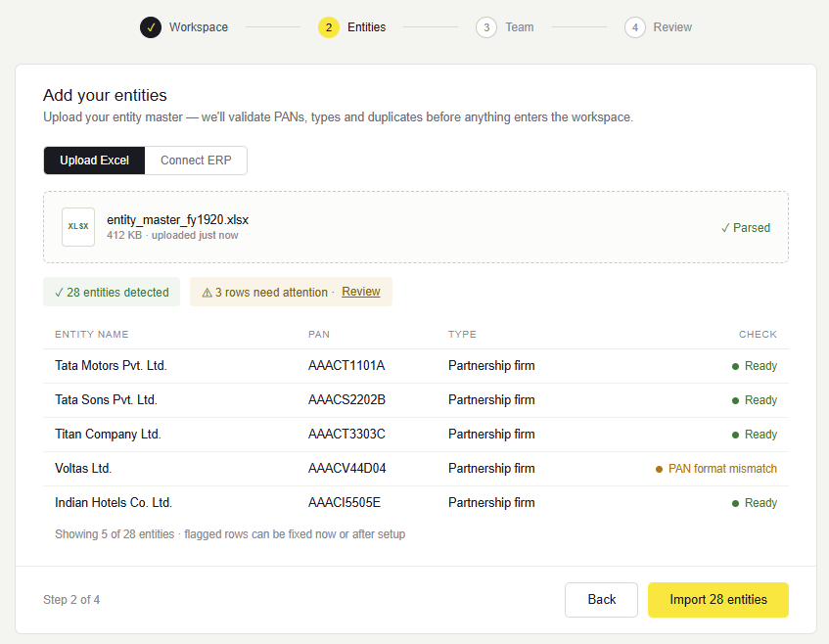Select file name entity_master_fy1920.xlsx
829x644 pixels.
(178, 220)
